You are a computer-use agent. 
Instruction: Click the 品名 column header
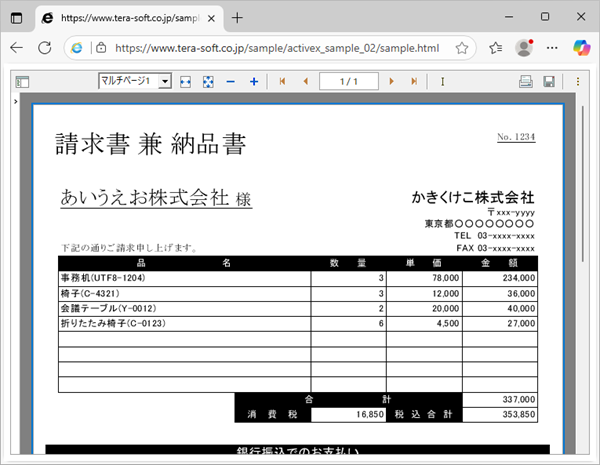point(184,263)
